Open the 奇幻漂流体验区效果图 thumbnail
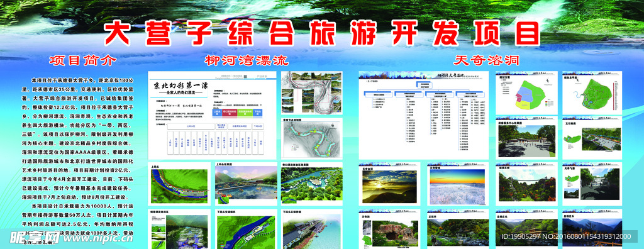Viewport: 644px width, 249px height. coord(312,184)
